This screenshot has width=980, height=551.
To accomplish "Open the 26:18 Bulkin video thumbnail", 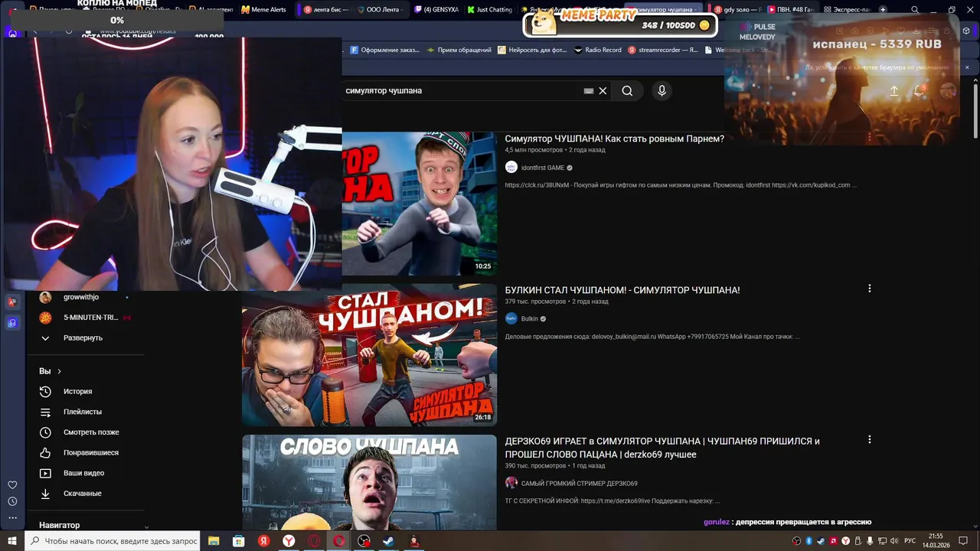I will (369, 355).
